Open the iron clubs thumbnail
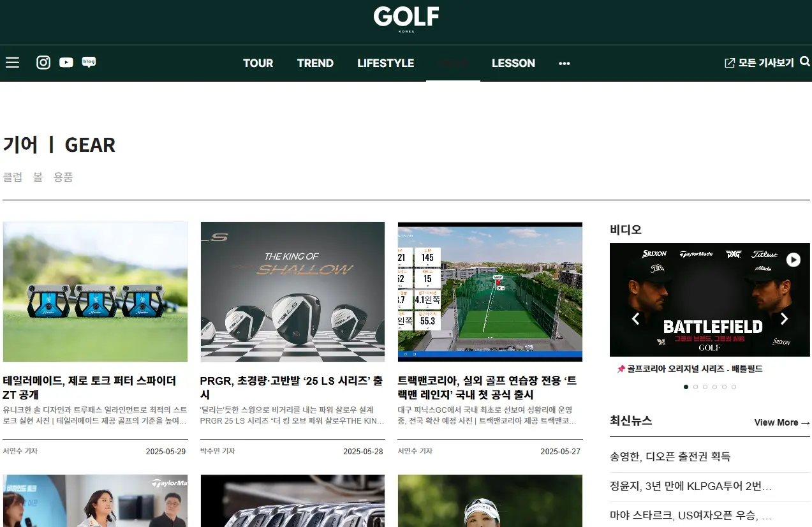812x527 pixels. 292,501
